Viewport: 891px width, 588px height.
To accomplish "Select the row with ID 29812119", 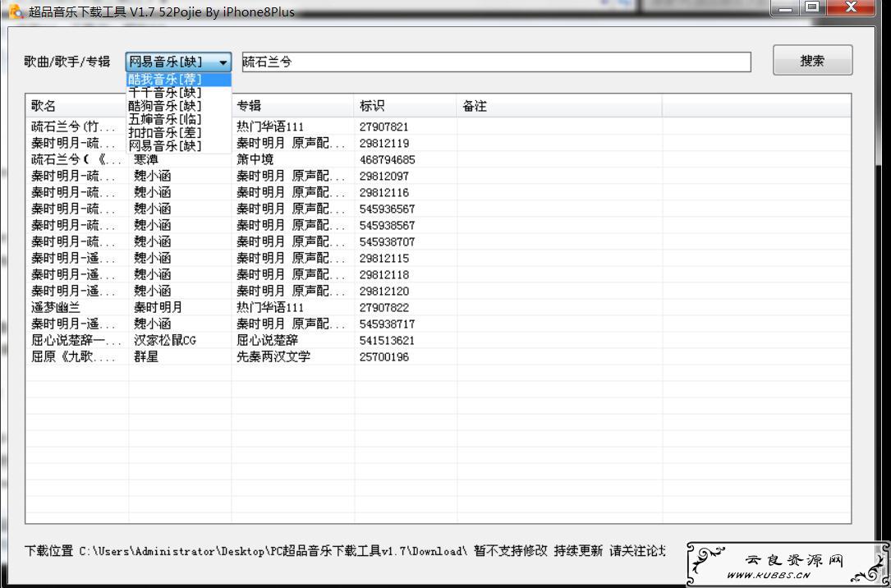I will (x=438, y=143).
